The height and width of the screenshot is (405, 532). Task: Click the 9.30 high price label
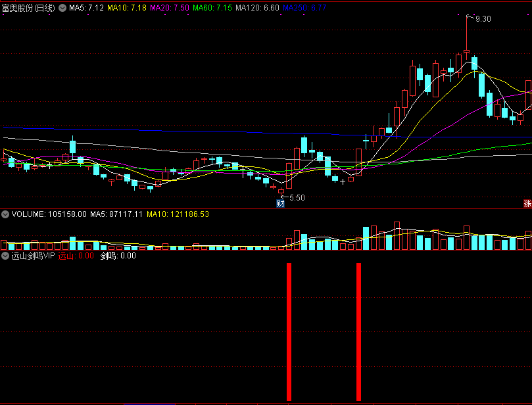(483, 19)
